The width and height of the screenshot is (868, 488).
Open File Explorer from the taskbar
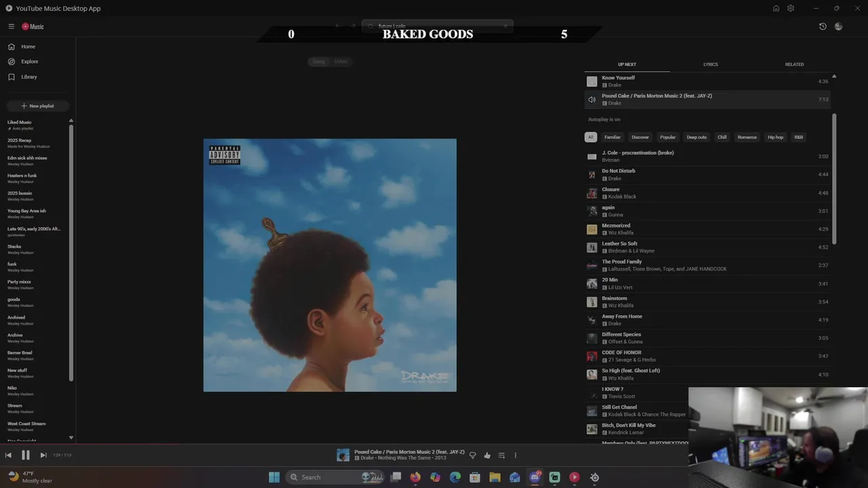tap(495, 477)
